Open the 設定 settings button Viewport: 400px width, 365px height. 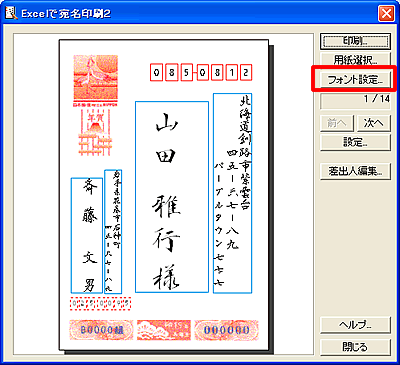click(355, 142)
